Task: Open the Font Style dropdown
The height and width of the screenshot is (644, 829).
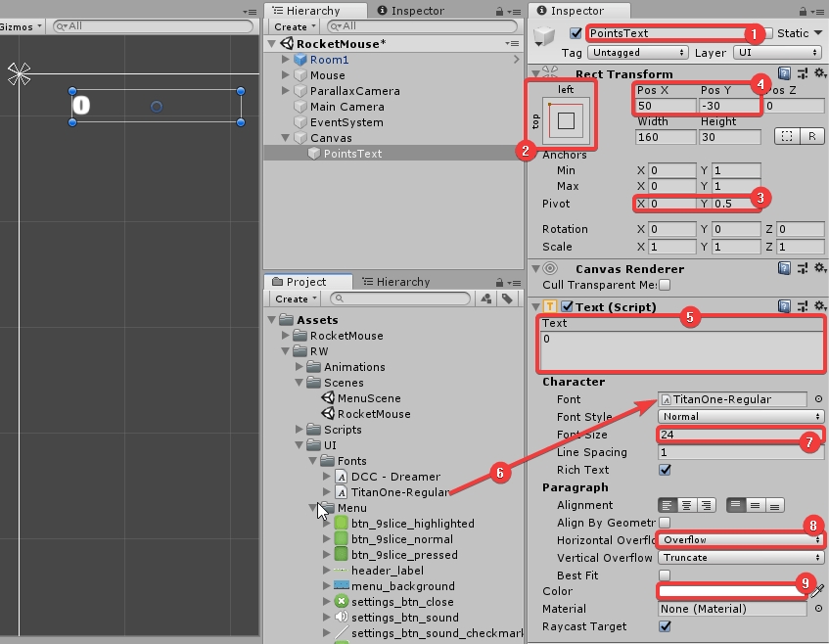Action: (x=740, y=416)
